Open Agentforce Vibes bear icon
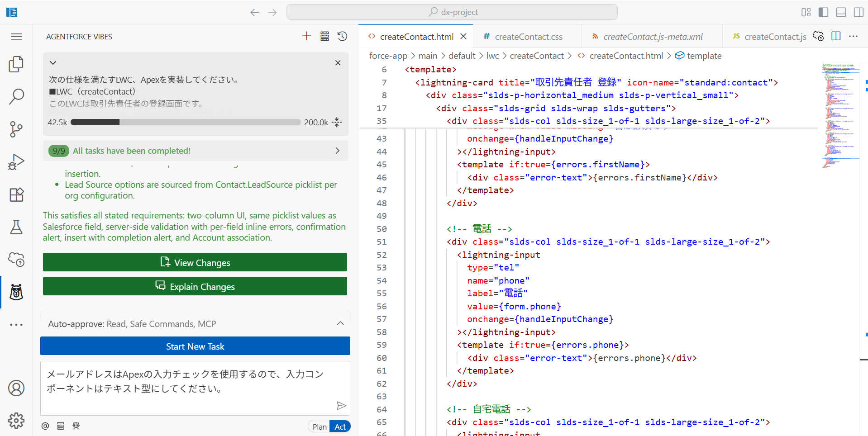This screenshot has height=436, width=868. coord(16,293)
